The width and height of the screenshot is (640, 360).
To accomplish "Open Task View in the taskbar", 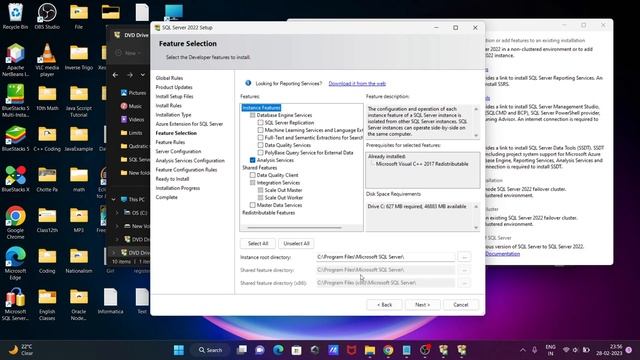I will pyautogui.click(x=242, y=350).
